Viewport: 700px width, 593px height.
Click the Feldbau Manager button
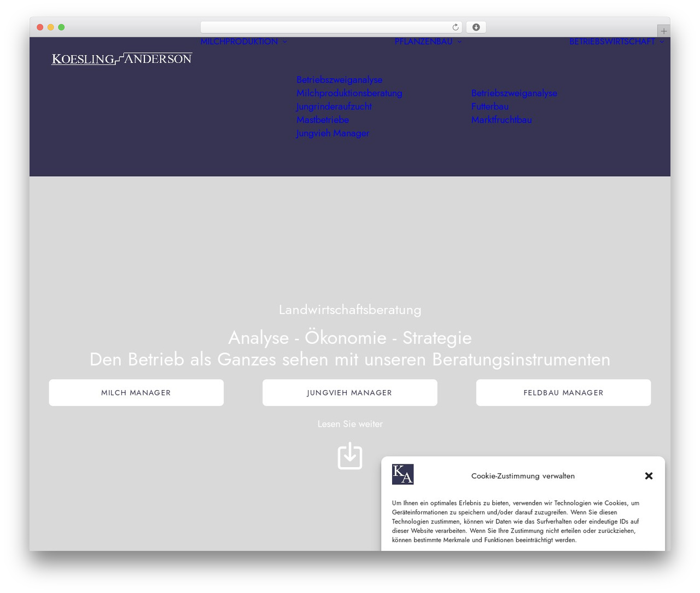pos(563,393)
